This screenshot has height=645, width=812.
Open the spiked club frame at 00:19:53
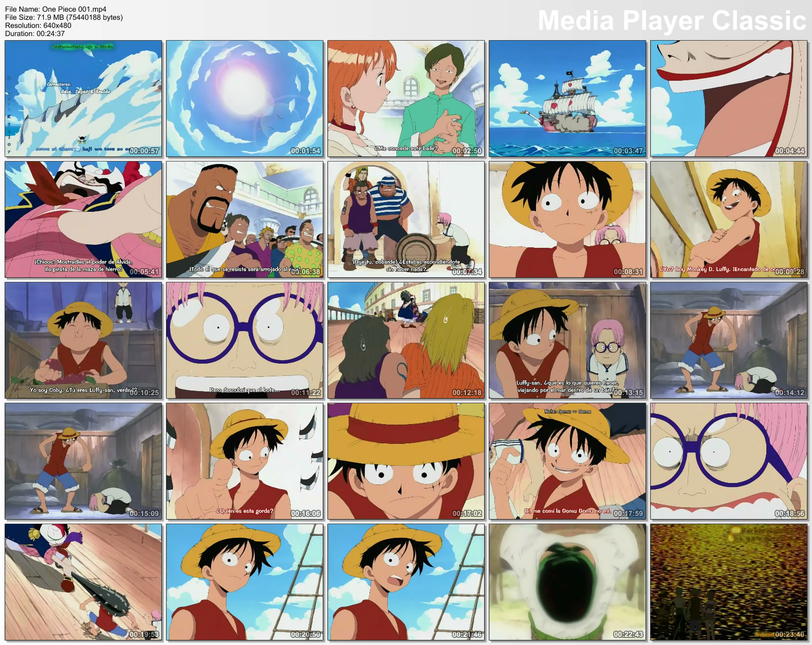(x=83, y=582)
